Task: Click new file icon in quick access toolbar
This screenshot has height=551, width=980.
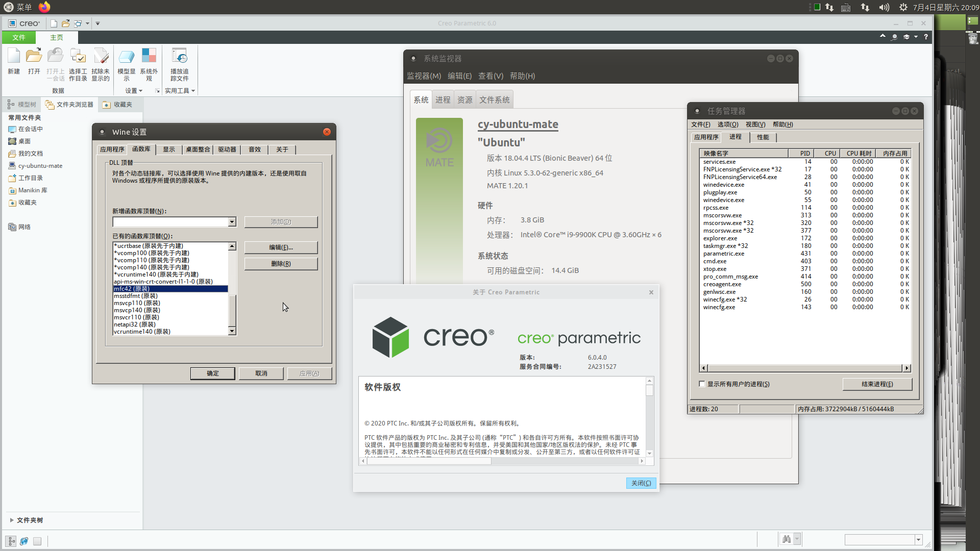Action: [x=54, y=23]
